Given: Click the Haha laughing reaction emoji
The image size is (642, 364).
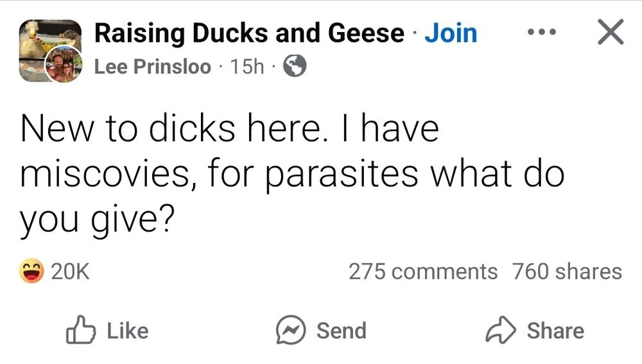Looking at the screenshot, I should [32, 272].
